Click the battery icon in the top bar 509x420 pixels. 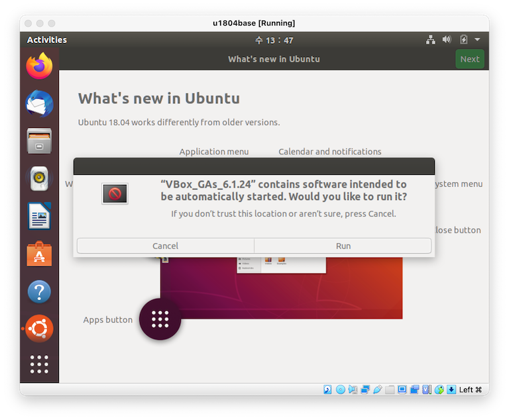pos(463,40)
